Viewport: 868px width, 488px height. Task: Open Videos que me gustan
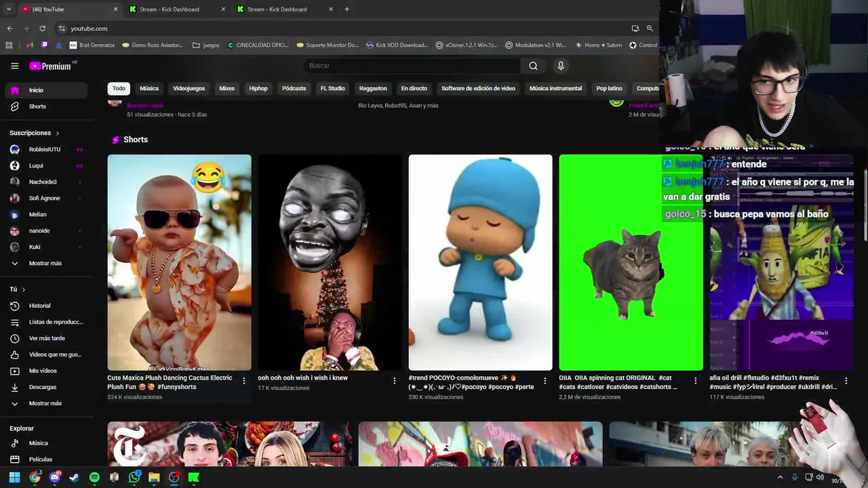pos(46,354)
